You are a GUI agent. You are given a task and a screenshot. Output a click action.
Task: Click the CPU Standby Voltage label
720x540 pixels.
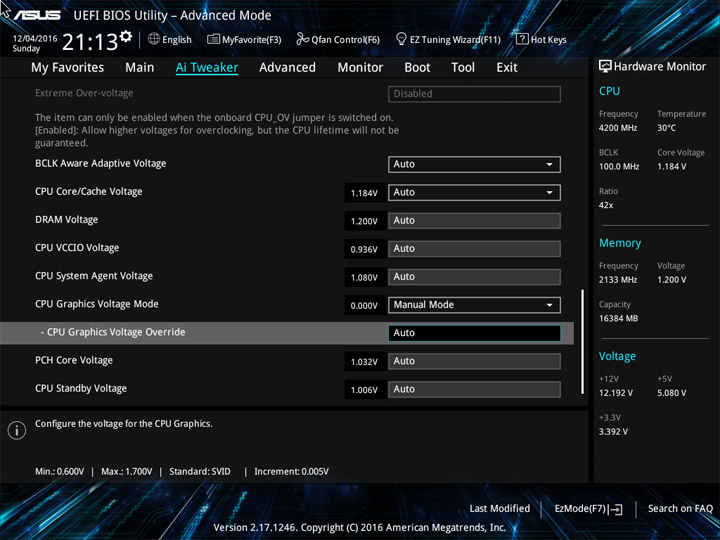pyautogui.click(x=81, y=388)
